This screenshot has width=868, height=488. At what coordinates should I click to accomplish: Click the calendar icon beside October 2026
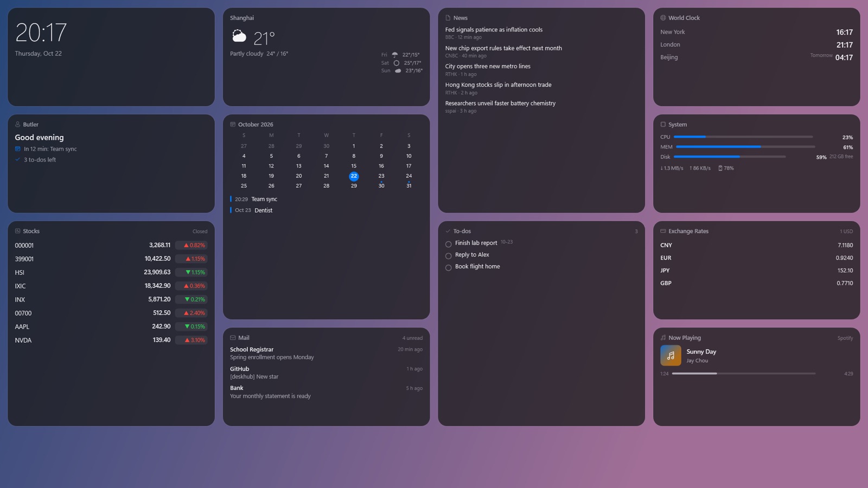pos(233,124)
